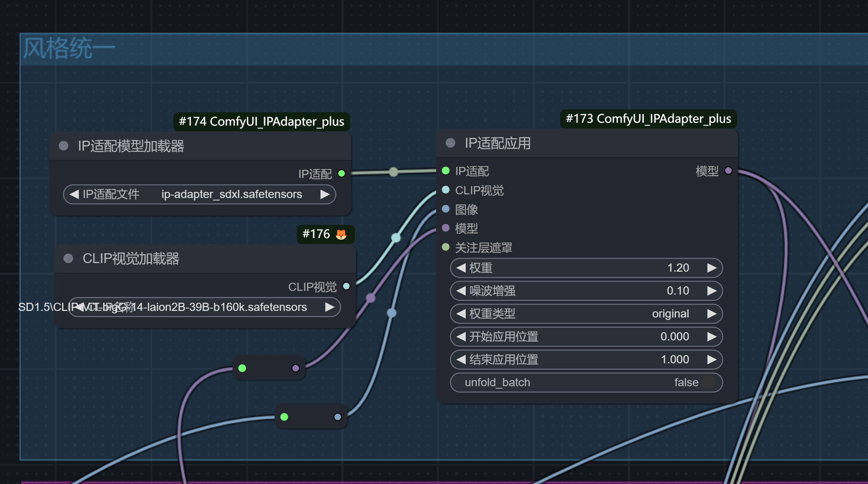Click the 结束应用位置 1.000 value field

[586, 359]
